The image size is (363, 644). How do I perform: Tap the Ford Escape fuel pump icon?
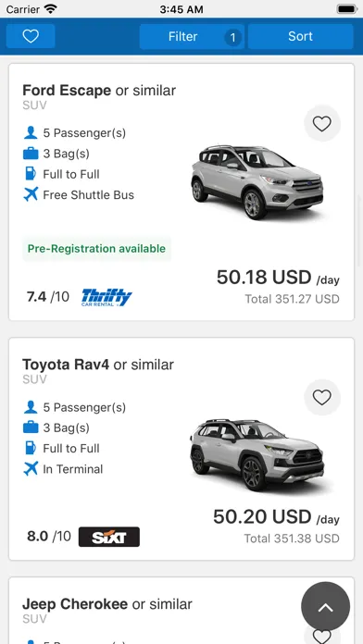coord(31,174)
